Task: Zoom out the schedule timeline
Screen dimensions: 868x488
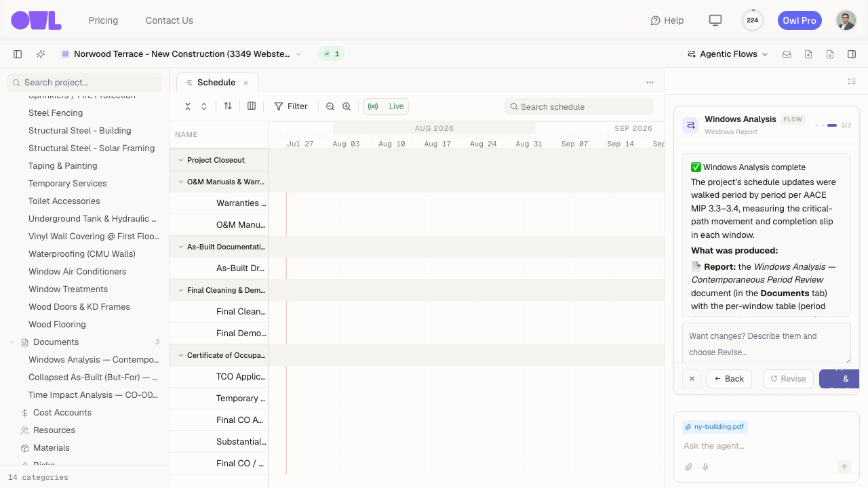Action: pyautogui.click(x=330, y=106)
